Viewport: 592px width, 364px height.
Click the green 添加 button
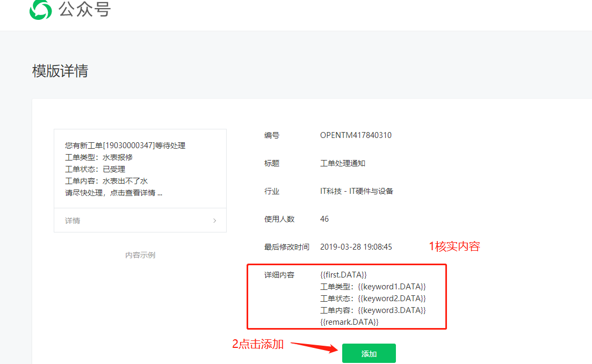tap(369, 353)
